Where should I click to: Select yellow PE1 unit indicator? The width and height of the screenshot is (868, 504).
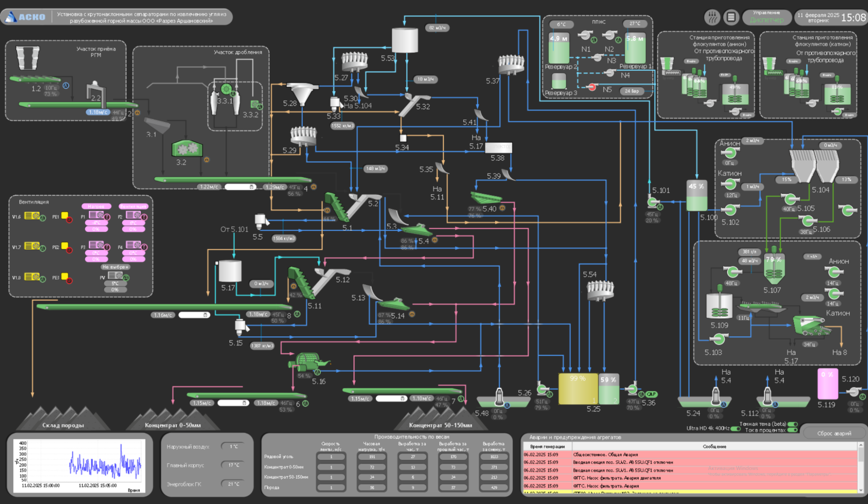(65, 215)
